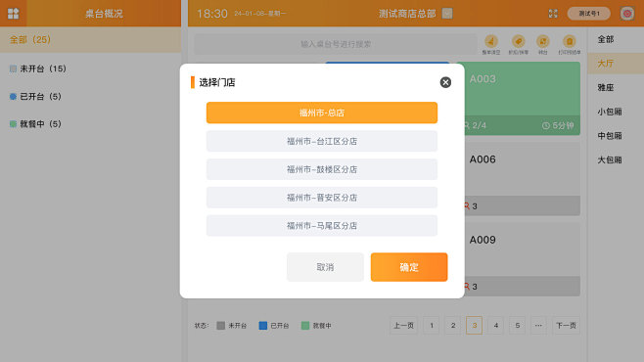Switch to the 大厅 area tab
Screen dimensions: 644x362
coord(616,64)
